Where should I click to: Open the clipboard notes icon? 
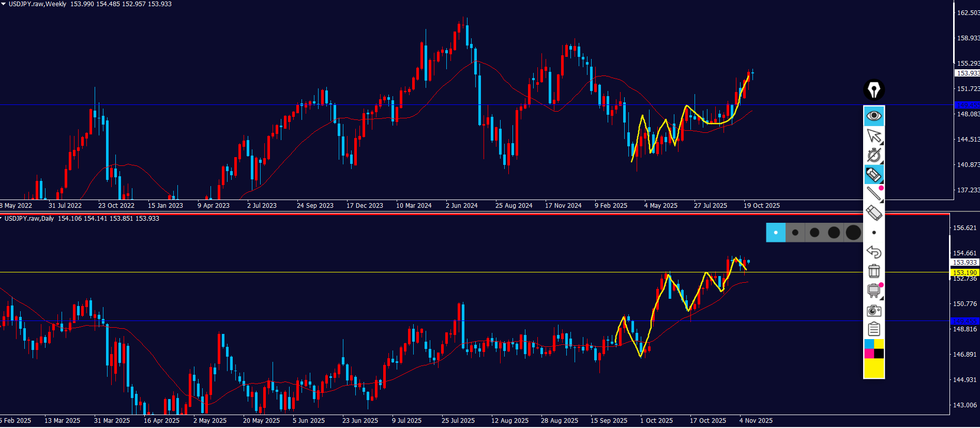874,329
